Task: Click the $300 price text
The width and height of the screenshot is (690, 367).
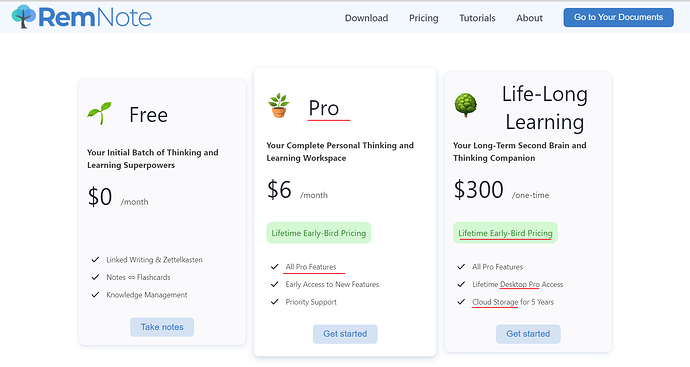Action: tap(478, 190)
